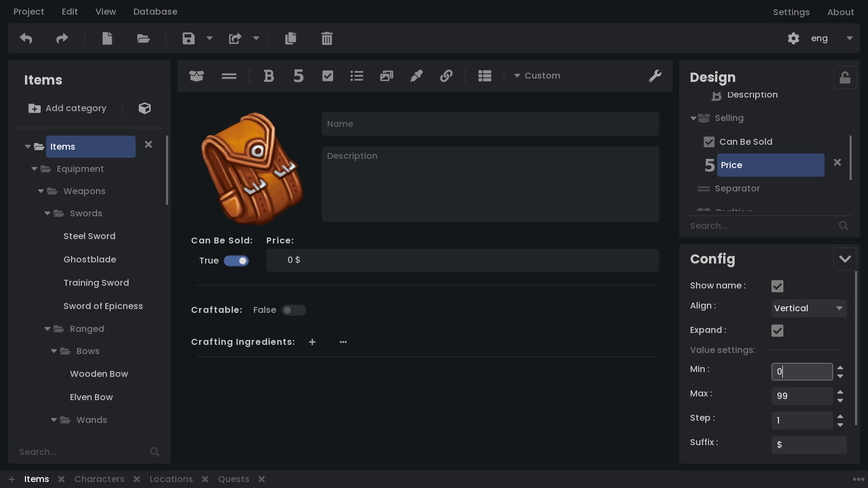Add a bullet list element

356,76
